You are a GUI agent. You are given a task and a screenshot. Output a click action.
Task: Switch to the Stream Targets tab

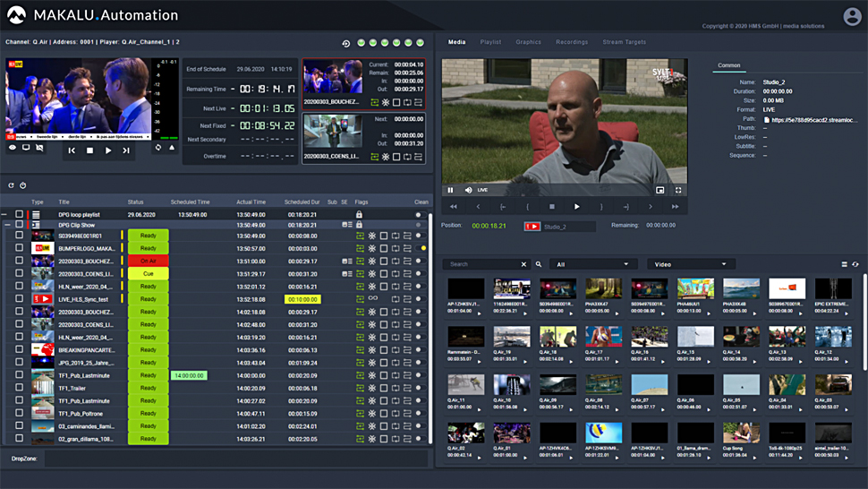(625, 42)
